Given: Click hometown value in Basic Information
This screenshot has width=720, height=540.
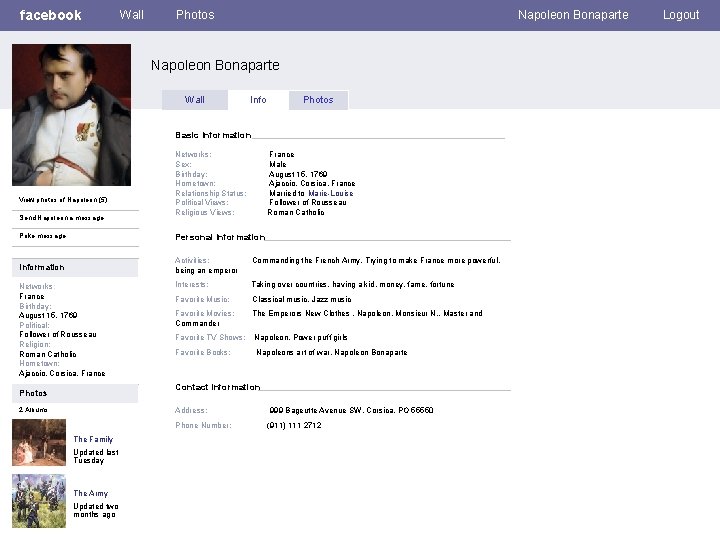Looking at the screenshot, I should (x=312, y=184).
